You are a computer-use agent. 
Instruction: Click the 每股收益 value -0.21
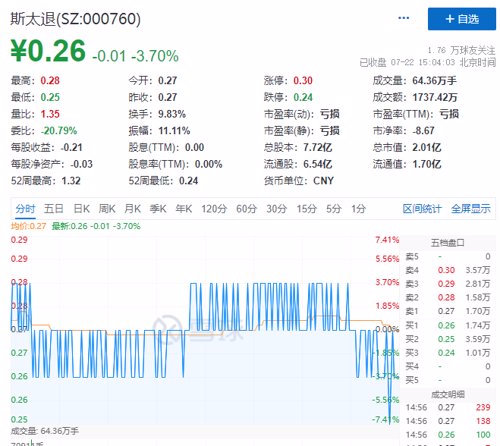[71, 147]
